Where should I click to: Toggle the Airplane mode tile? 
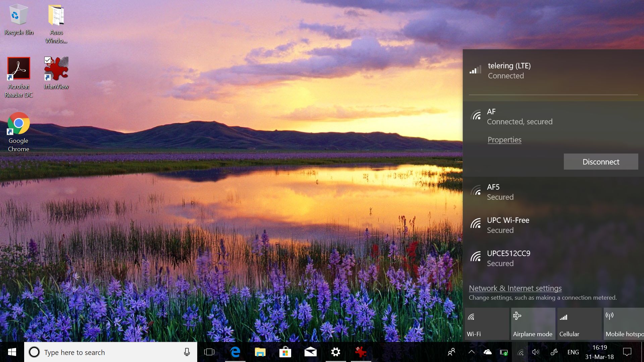point(533,324)
